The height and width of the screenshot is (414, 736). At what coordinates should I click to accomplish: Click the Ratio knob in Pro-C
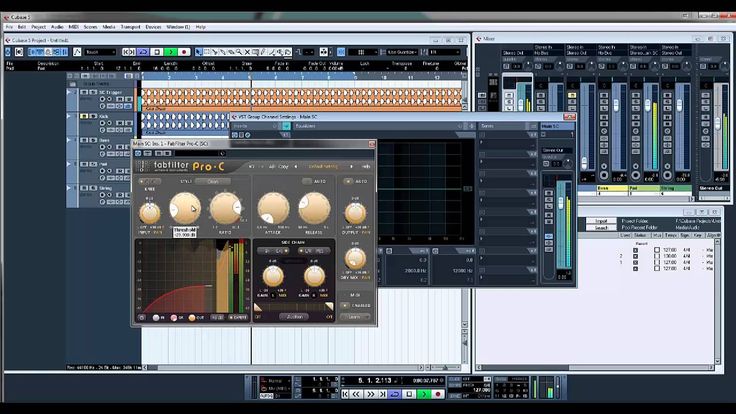225,209
